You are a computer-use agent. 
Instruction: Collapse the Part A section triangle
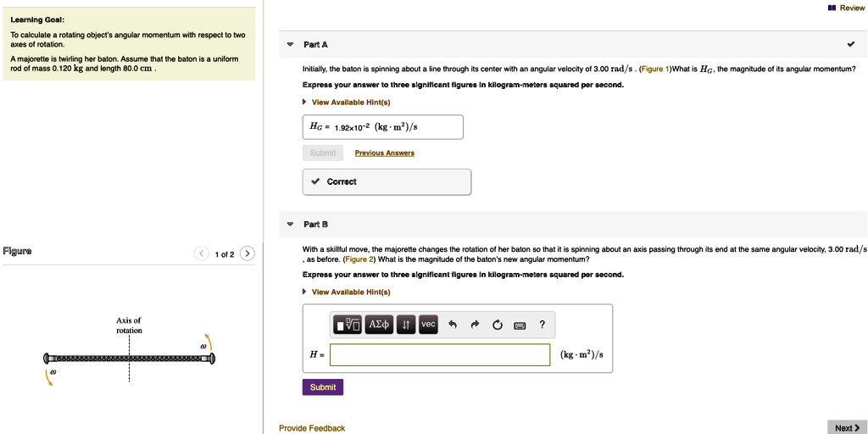point(290,44)
